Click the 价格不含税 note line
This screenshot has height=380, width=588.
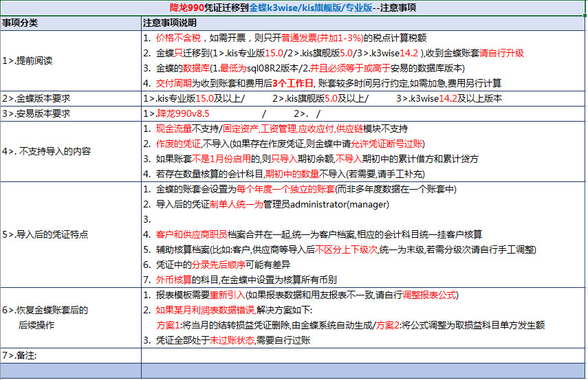coord(289,38)
